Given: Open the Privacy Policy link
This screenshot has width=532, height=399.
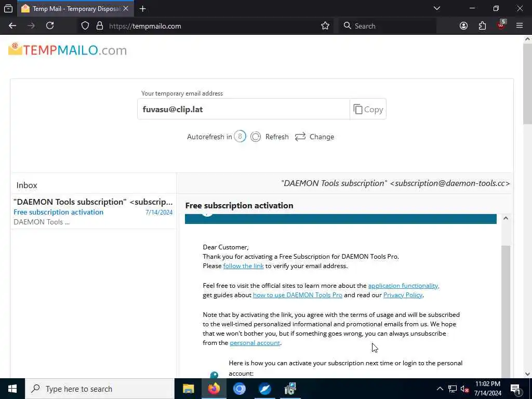Looking at the screenshot, I should coord(403,295).
